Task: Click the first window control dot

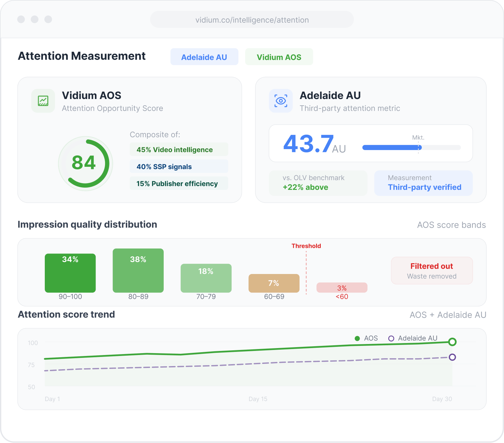Action: point(21,19)
